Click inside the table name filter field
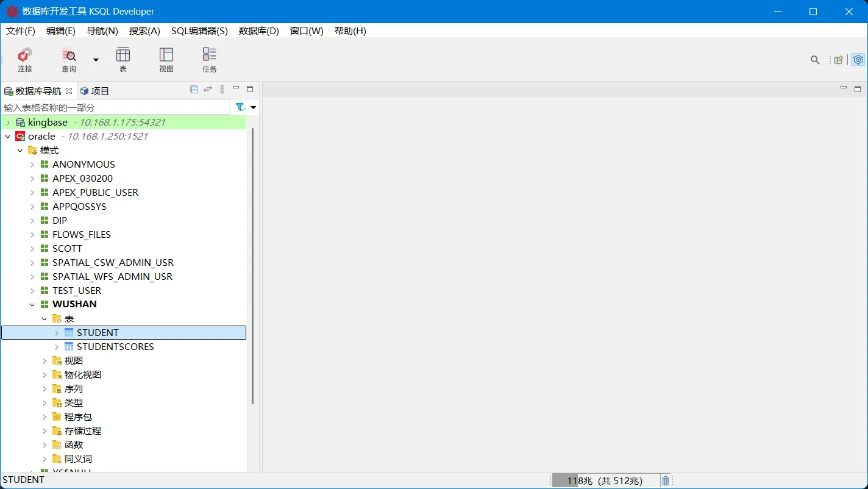 point(110,107)
